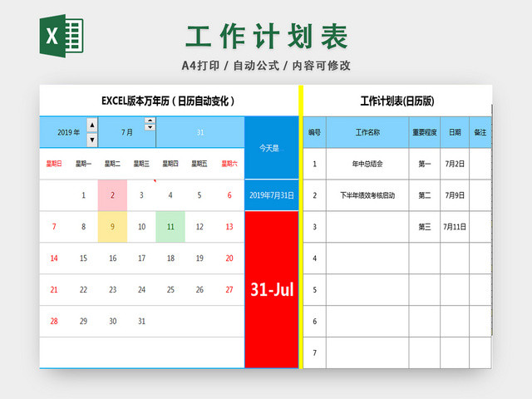Viewport: 532px width, 399px height.
Task: Select calendar day 13
Action: click(x=229, y=227)
